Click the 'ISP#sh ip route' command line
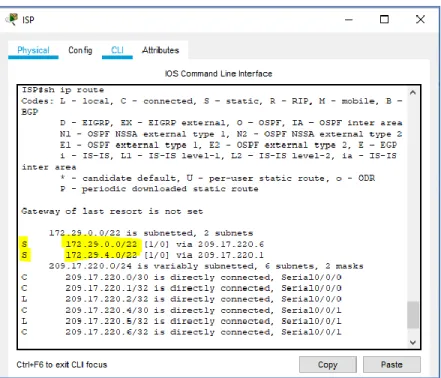 pyautogui.click(x=63, y=90)
